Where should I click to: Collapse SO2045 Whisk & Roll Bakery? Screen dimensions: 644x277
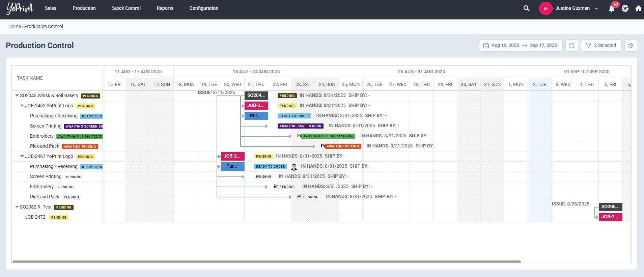pos(17,96)
